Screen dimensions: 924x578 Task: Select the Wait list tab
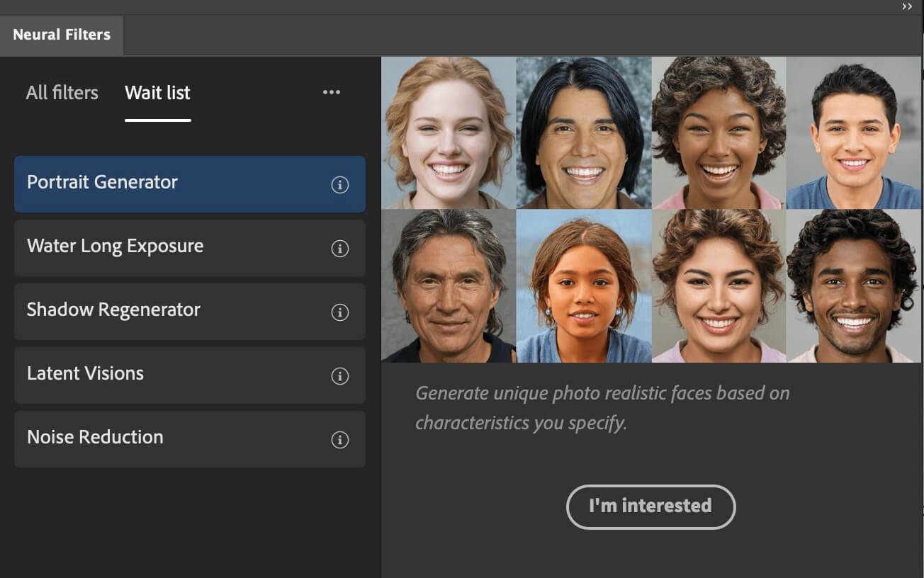[x=157, y=93]
